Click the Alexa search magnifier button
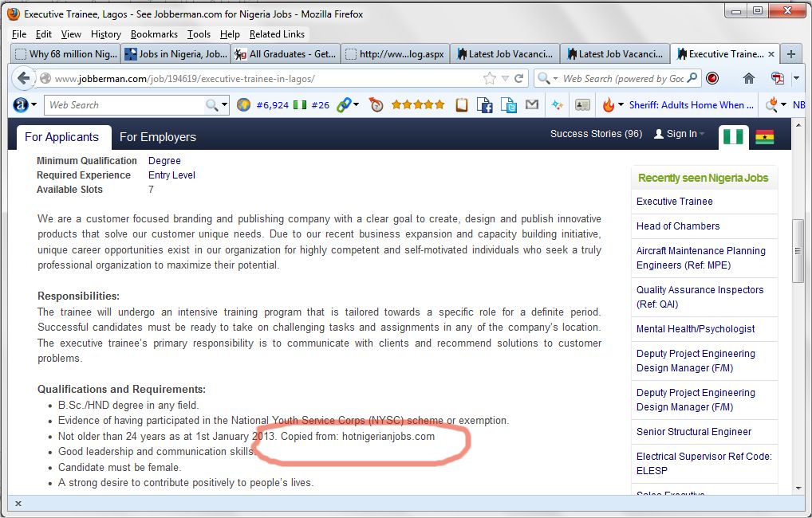This screenshot has width=812, height=518. (211, 105)
